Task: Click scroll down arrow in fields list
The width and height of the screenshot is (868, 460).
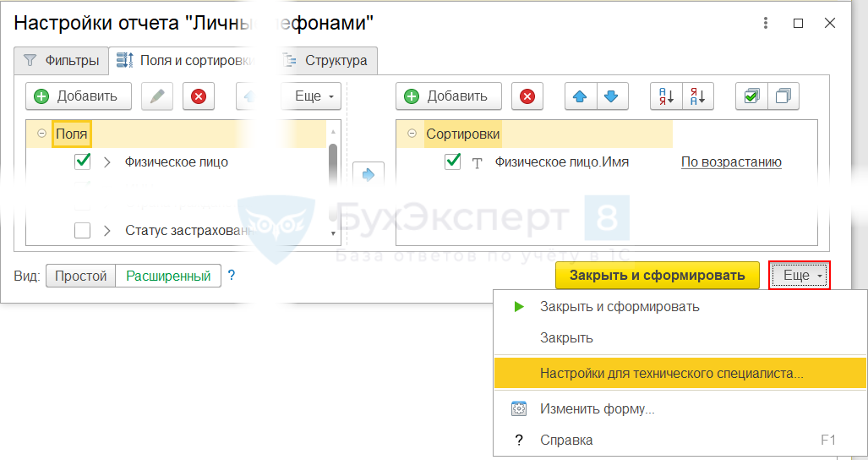Action: tap(333, 233)
